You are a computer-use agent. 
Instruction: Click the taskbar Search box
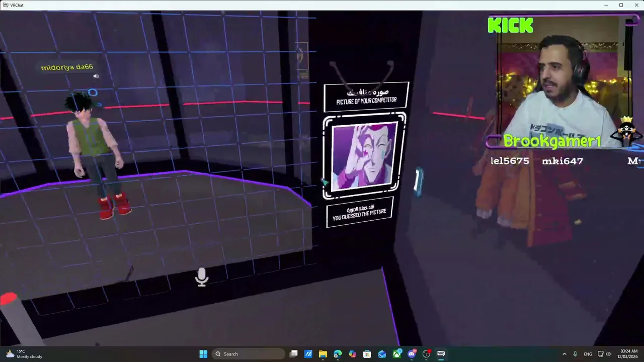point(249,354)
